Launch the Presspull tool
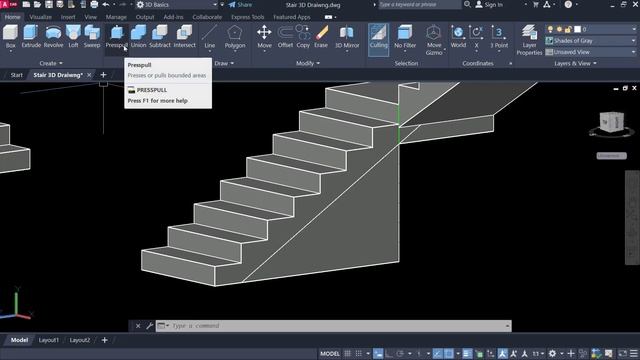 [117, 36]
